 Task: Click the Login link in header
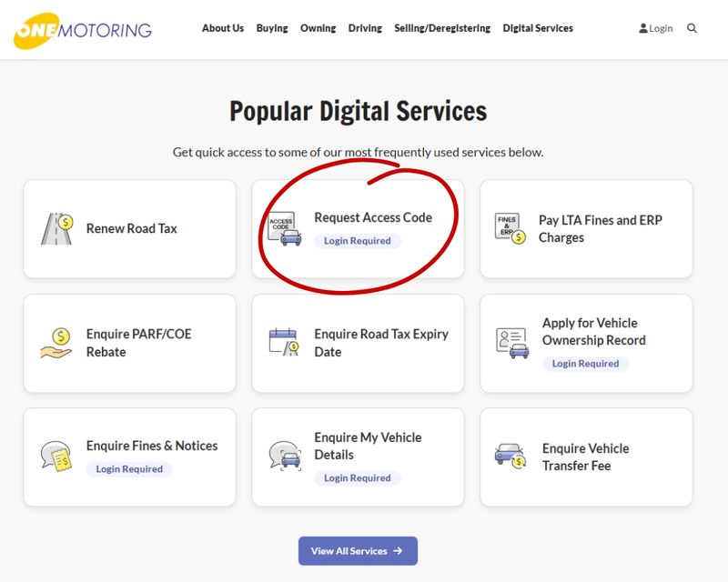(655, 28)
